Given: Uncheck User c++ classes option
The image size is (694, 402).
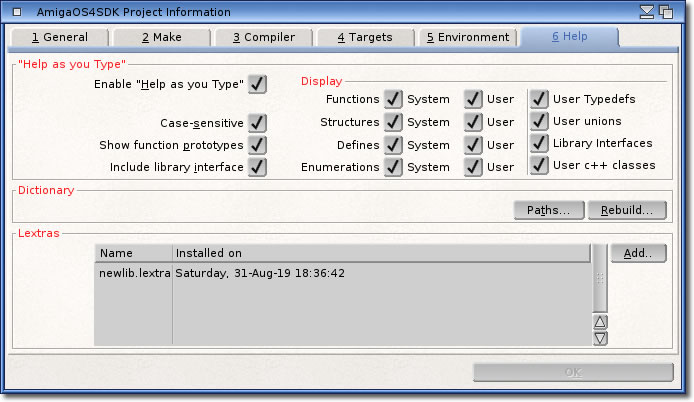Looking at the screenshot, I should click(x=540, y=165).
